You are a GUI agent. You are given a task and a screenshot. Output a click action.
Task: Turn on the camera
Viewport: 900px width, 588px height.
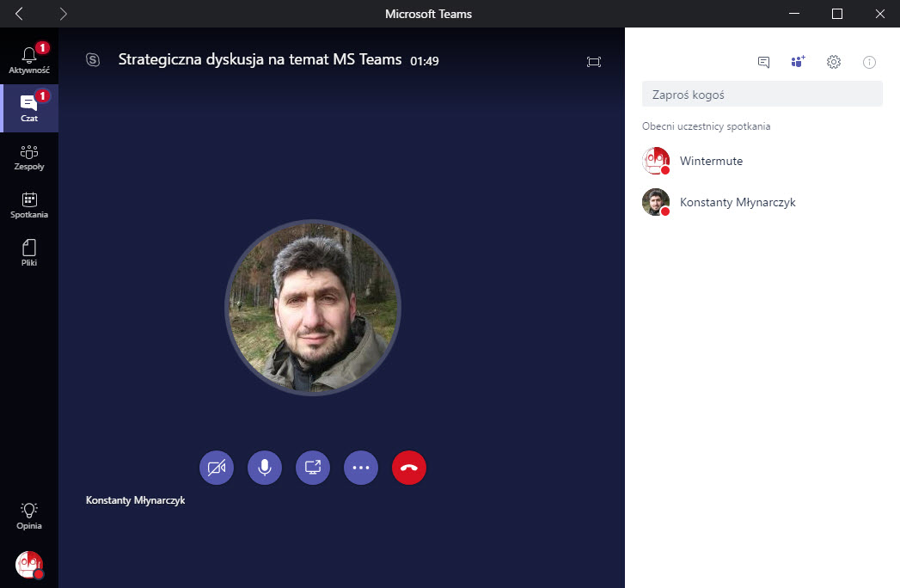[217, 468]
